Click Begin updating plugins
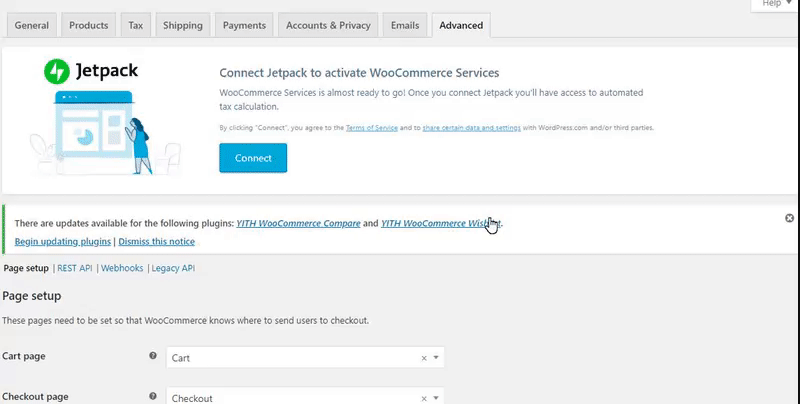The width and height of the screenshot is (800, 404). [x=63, y=242]
